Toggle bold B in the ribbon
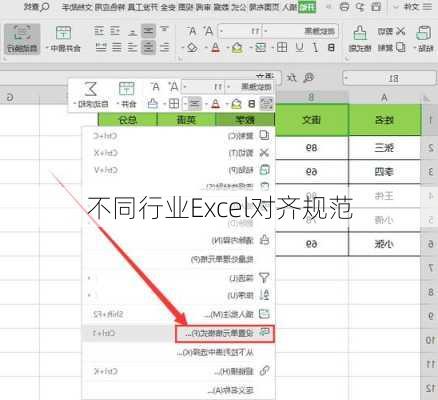 point(331,48)
